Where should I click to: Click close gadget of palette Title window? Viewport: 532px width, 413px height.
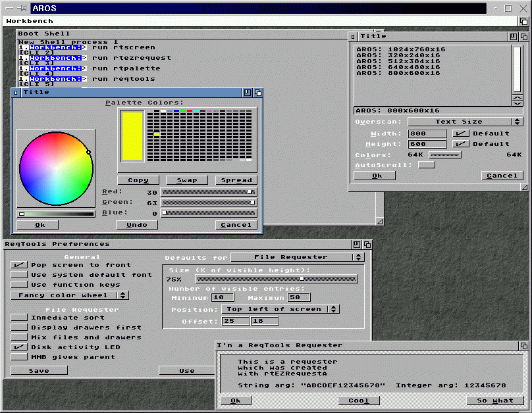pyautogui.click(x=16, y=93)
